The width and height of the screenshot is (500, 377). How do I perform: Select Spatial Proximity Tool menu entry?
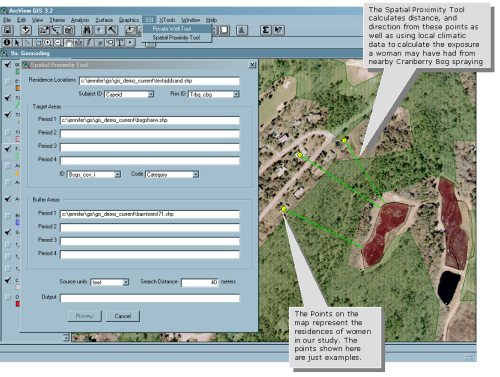176,38
